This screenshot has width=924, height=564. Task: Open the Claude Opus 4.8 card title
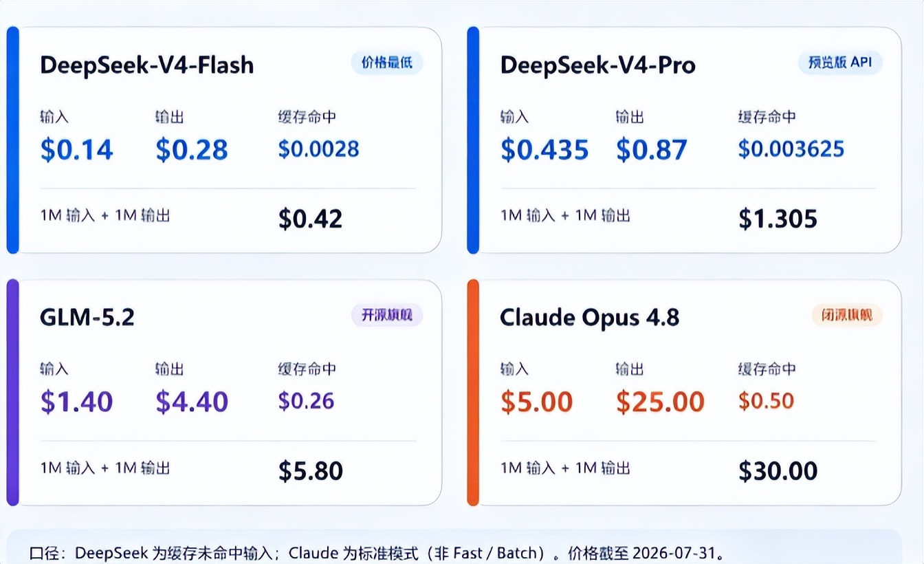tap(590, 317)
